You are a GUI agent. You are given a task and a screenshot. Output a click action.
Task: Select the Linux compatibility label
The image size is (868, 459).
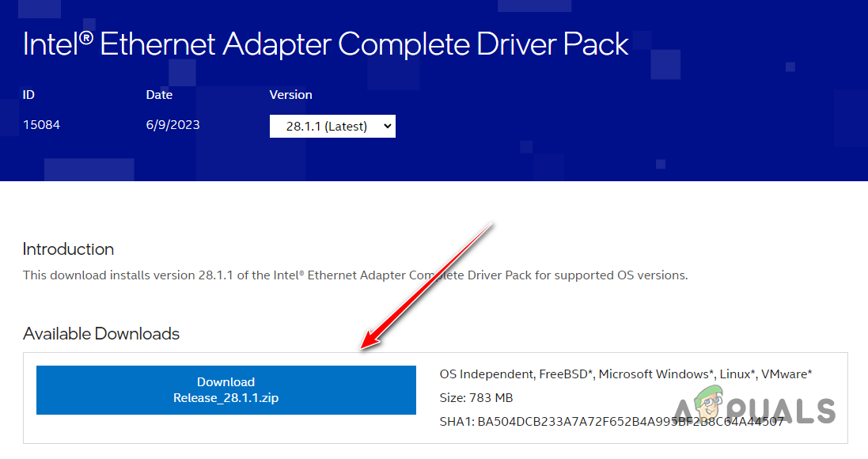pyautogui.click(x=737, y=373)
